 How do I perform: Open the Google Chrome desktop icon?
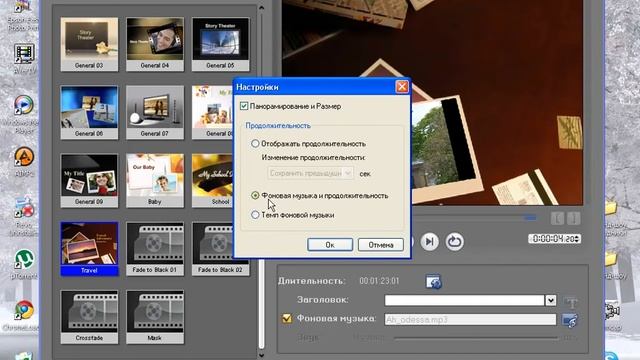click(x=24, y=311)
